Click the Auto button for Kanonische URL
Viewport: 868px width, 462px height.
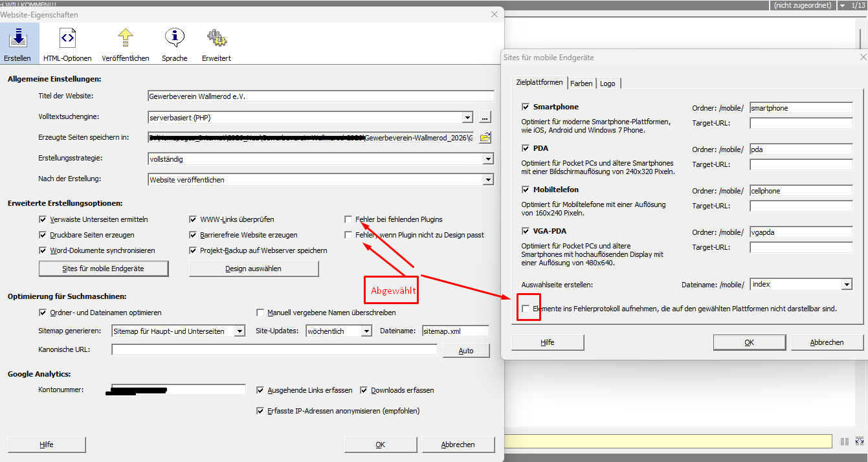click(466, 351)
